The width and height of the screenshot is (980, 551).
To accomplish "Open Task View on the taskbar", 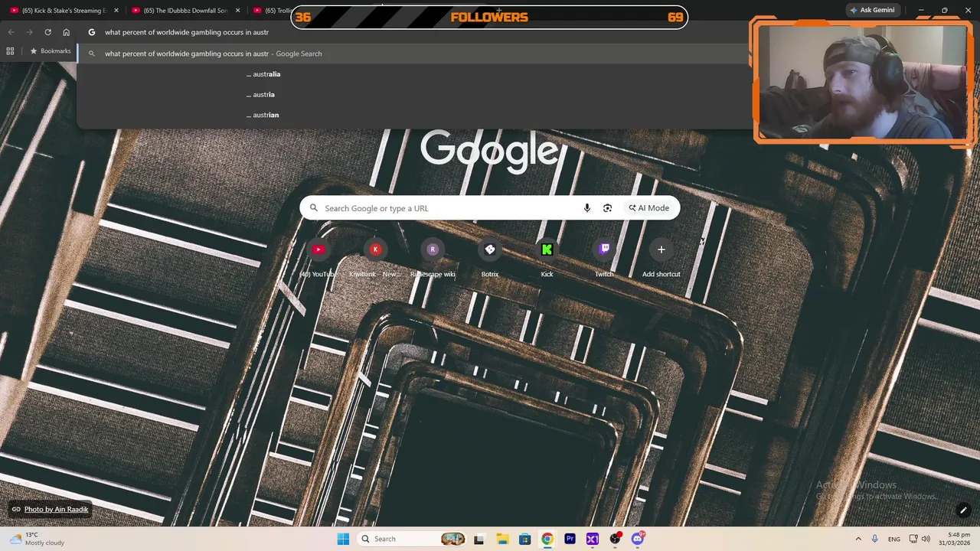I will pyautogui.click(x=479, y=539).
